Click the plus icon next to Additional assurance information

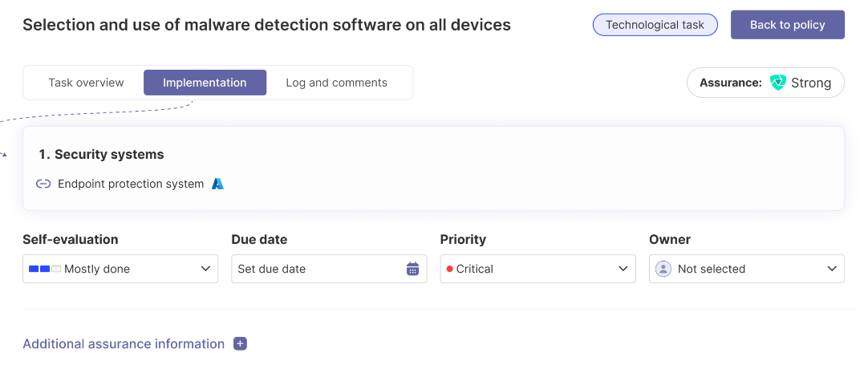[240, 343]
